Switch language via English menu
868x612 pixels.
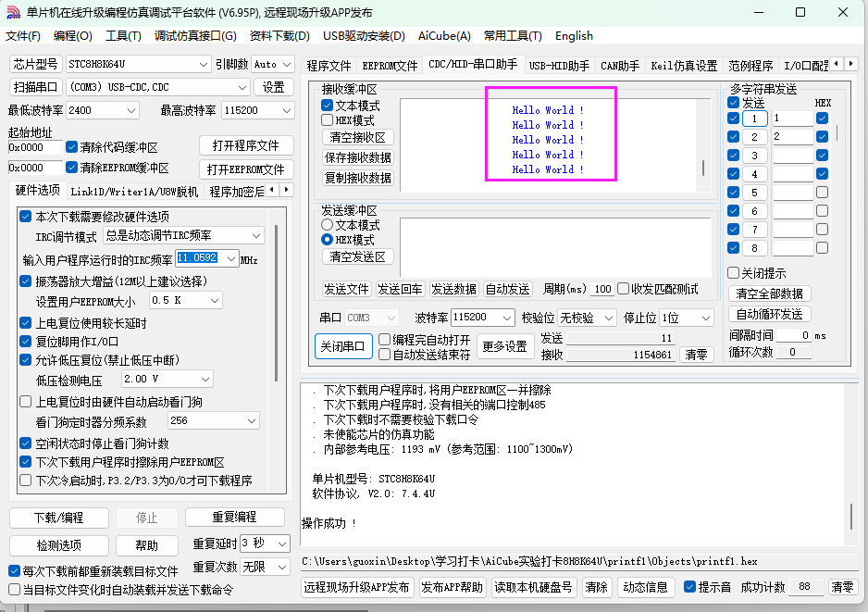point(574,36)
